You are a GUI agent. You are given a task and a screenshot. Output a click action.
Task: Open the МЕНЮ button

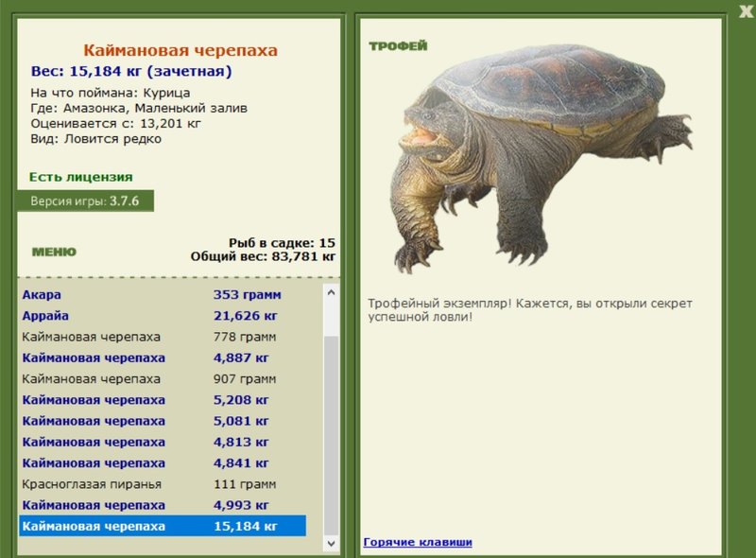54,252
